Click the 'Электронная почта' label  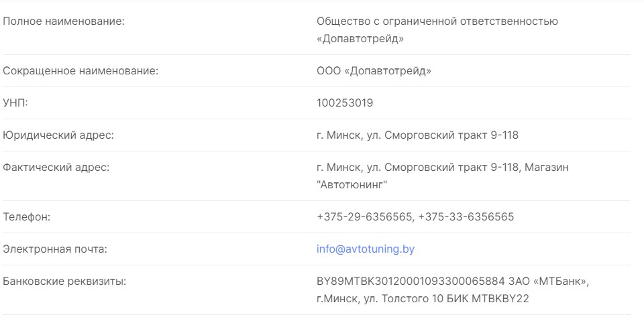[56, 249]
